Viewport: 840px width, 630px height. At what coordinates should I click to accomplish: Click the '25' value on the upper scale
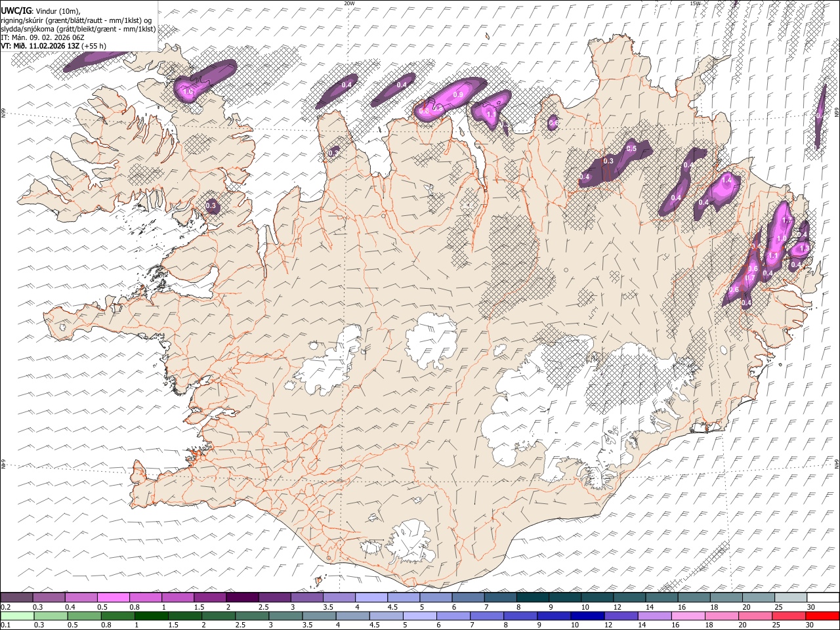pos(779,607)
